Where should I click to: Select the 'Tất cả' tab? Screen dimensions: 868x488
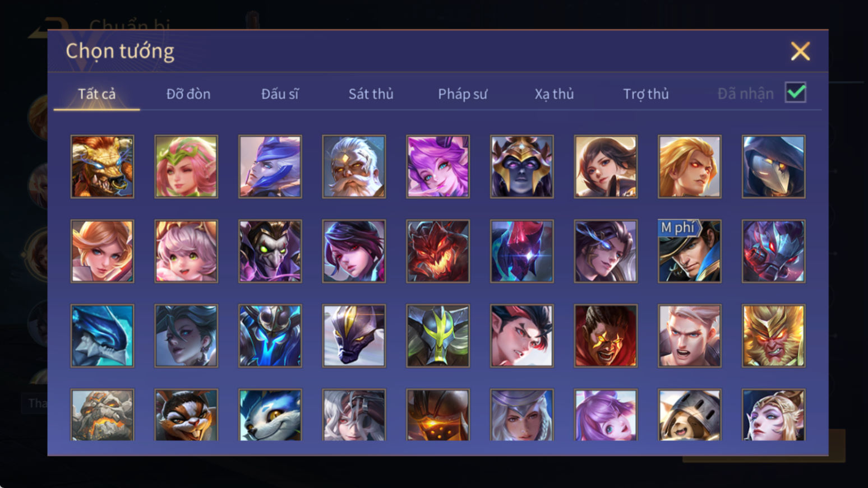pyautogui.click(x=96, y=94)
